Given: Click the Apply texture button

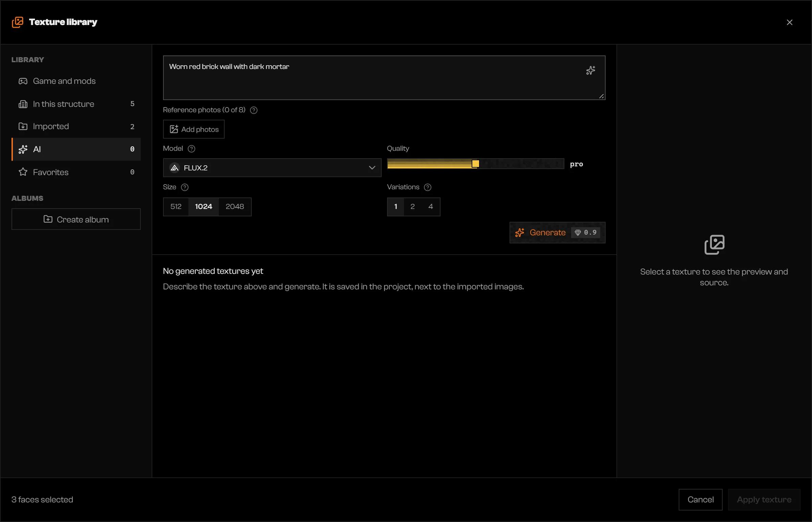Looking at the screenshot, I should coord(764,500).
